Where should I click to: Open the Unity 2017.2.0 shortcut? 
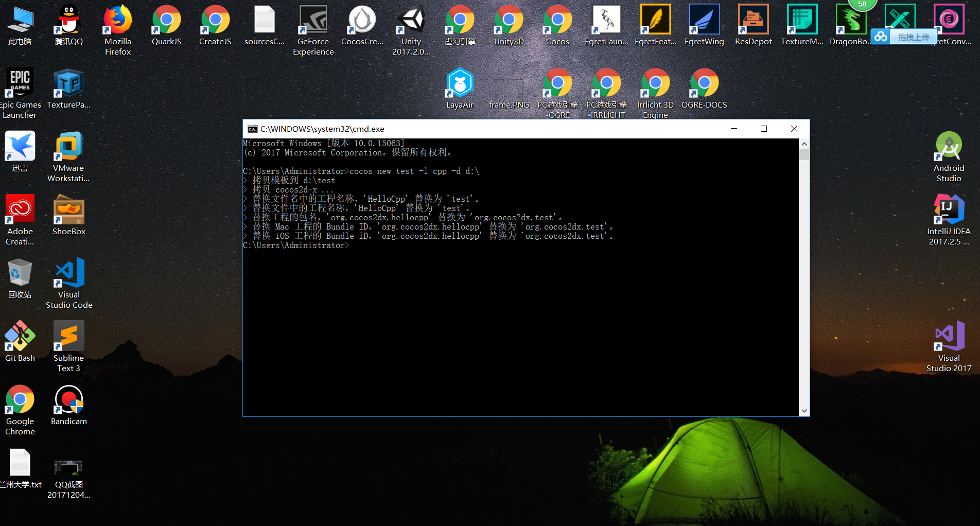pos(411,30)
